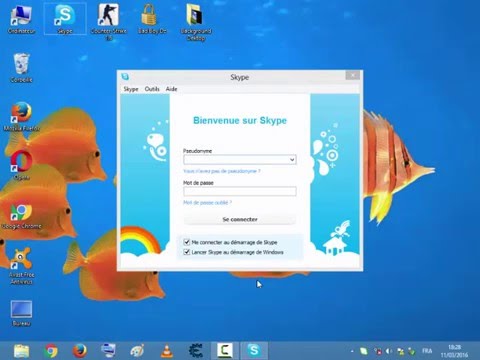The width and height of the screenshot is (480, 360).
Task: Focus the Mot de passe field
Action: (x=240, y=191)
